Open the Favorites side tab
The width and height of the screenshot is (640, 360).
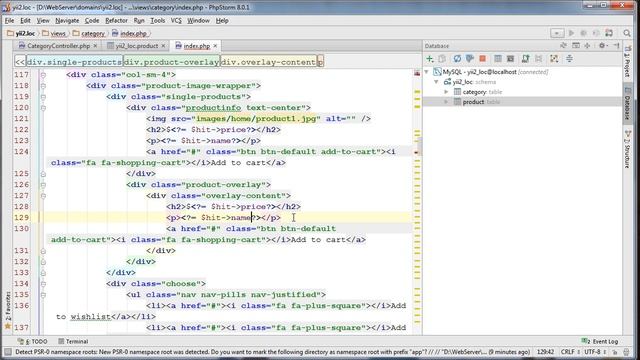point(7,310)
